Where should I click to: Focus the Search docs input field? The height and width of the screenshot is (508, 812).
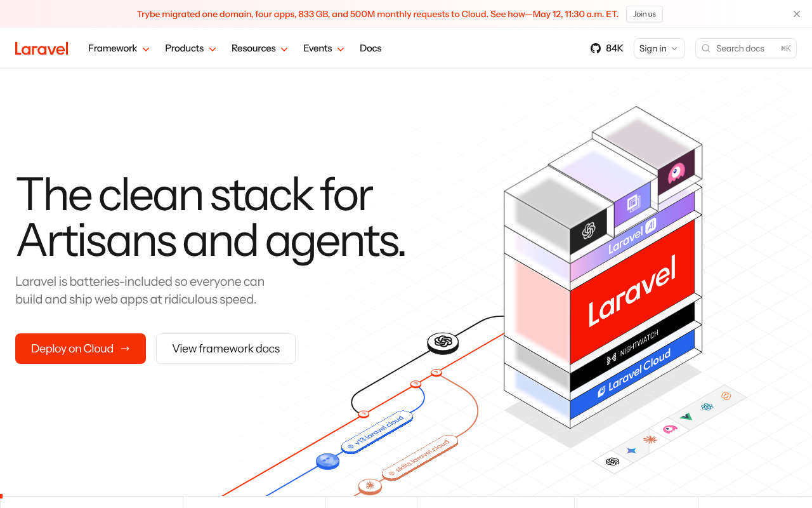[x=746, y=48]
